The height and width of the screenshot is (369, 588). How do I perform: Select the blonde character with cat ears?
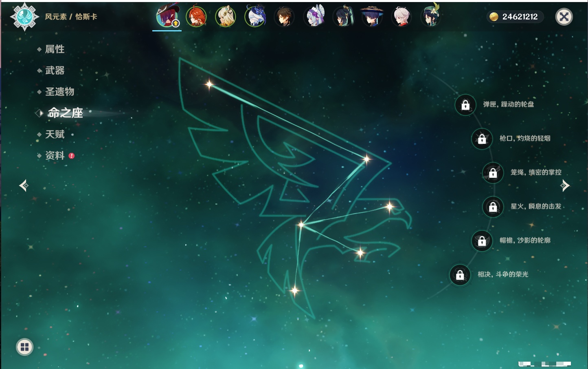pos(226,17)
